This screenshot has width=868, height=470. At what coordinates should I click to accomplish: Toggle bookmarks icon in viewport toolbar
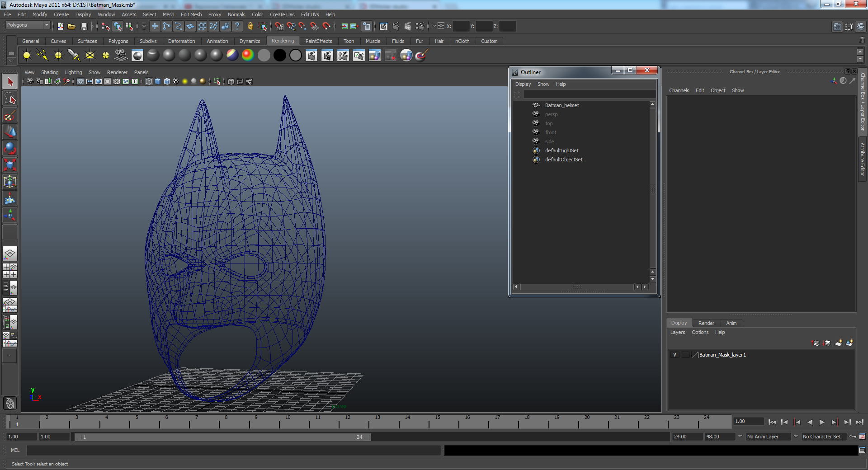48,81
